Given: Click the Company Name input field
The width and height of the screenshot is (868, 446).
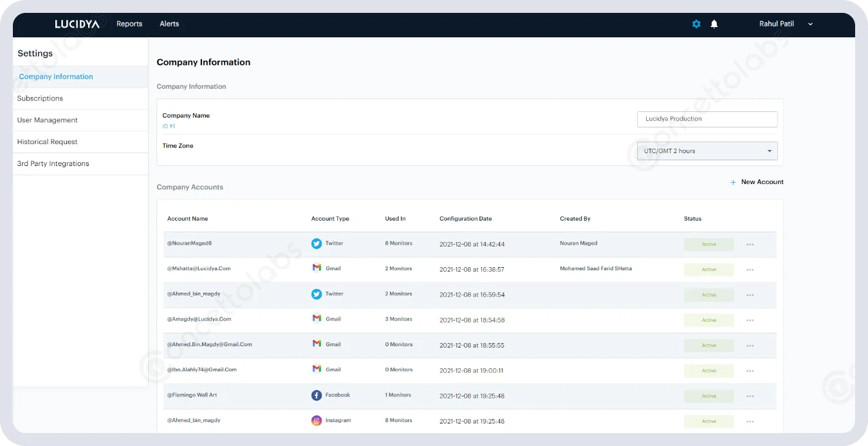Looking at the screenshot, I should [x=706, y=119].
